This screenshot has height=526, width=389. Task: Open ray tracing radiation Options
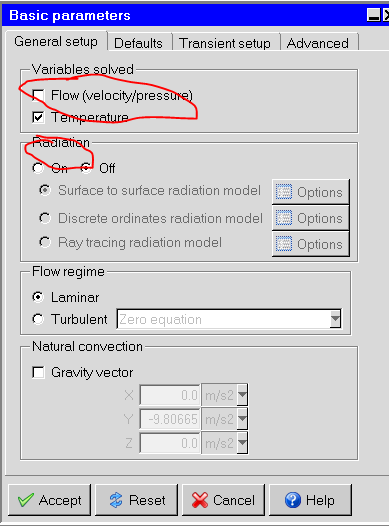click(x=311, y=244)
